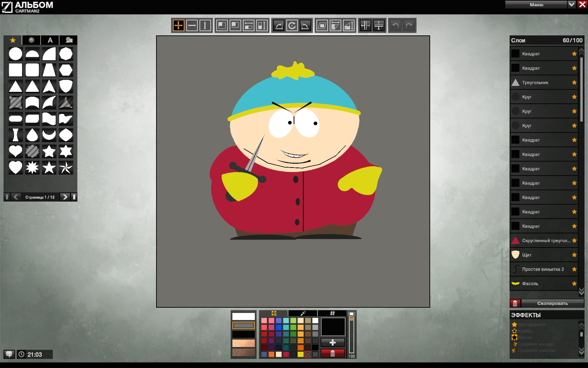
Task: Select the free skew tool
Action: [322, 25]
